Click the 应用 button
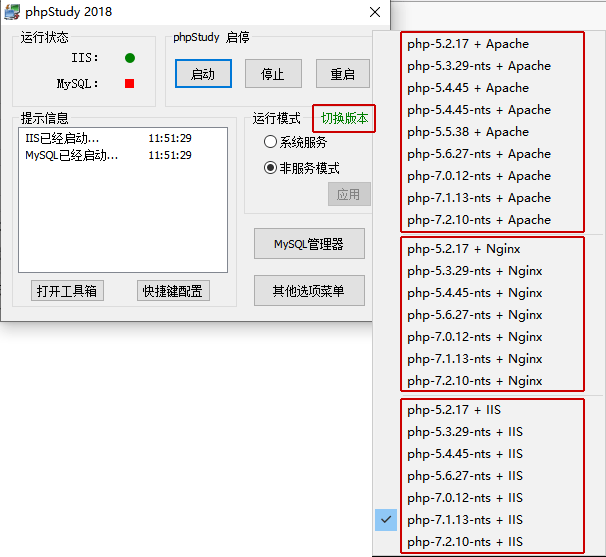The height and width of the screenshot is (557, 606). pos(349,194)
